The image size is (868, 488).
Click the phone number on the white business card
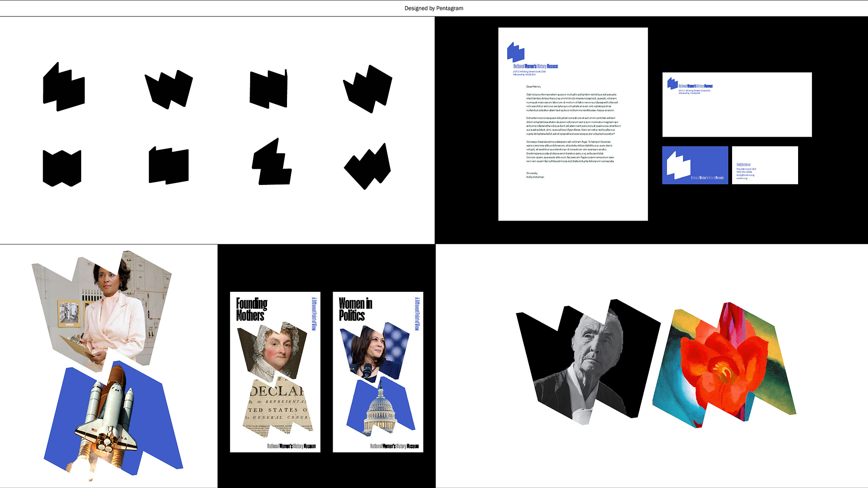(x=744, y=172)
